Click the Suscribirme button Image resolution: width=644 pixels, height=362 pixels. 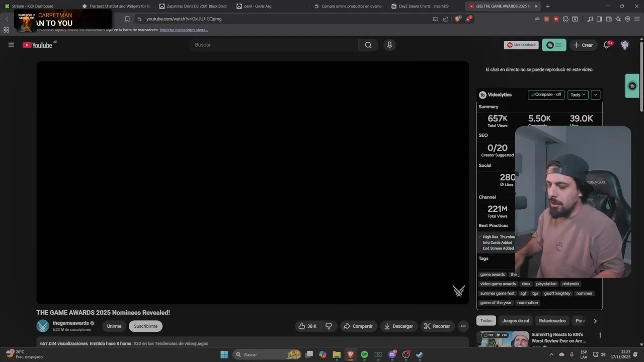click(145, 326)
